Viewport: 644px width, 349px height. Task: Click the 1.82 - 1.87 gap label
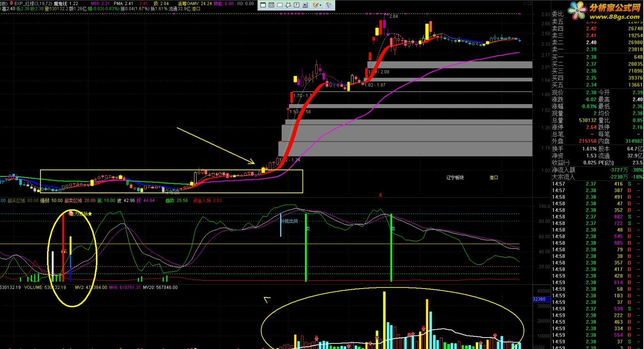(x=375, y=85)
